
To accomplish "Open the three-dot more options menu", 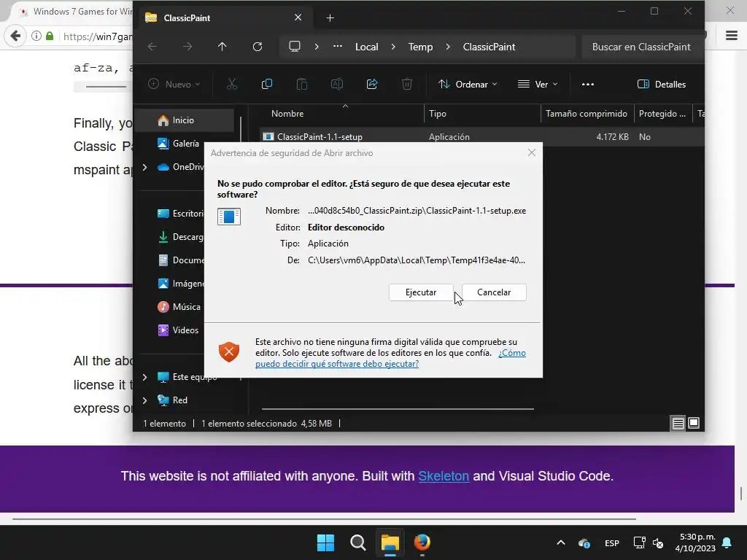I will pos(588,85).
